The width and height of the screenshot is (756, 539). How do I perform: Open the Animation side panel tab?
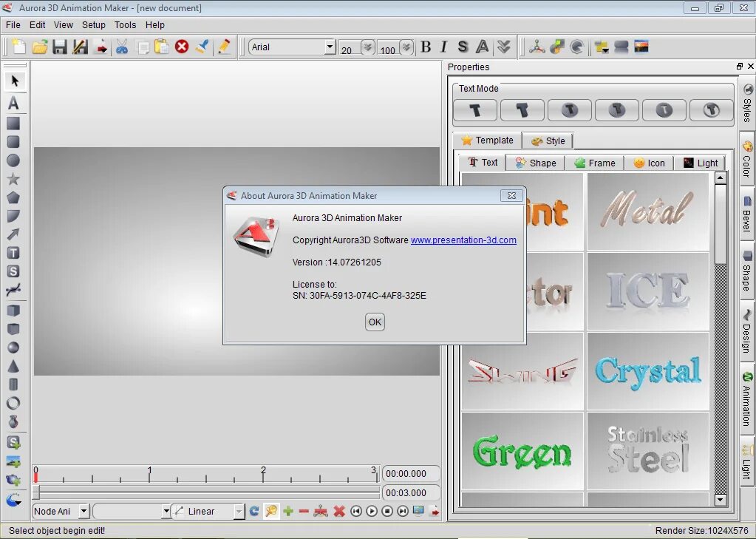tap(747, 400)
